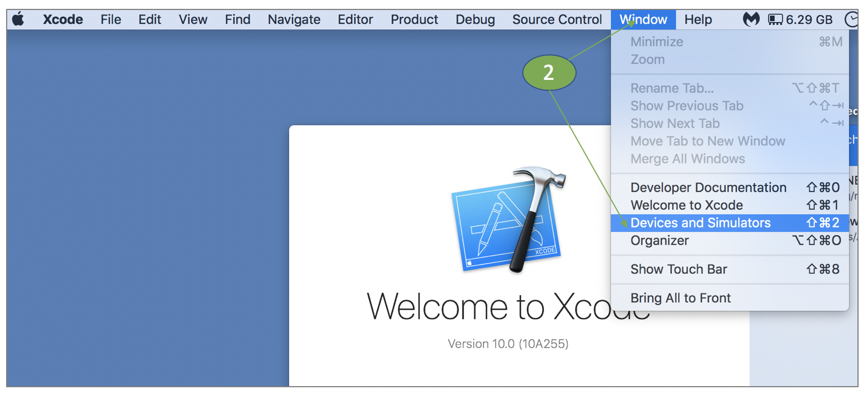Open the Xcode application menu
The width and height of the screenshot is (868, 395).
pyautogui.click(x=63, y=19)
